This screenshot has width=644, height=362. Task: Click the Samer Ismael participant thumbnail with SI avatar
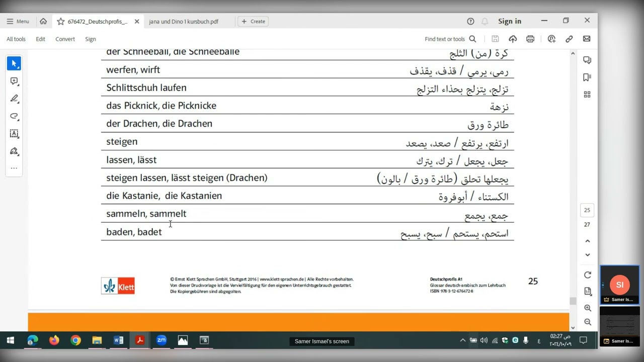[619, 285]
